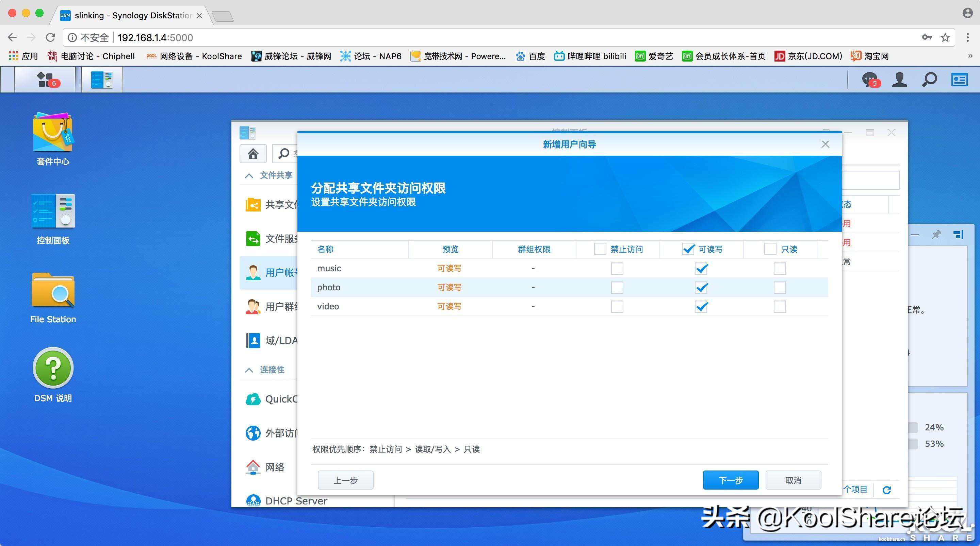The image size is (980, 546).
Task: Click the 下一步 next button
Action: click(x=731, y=480)
